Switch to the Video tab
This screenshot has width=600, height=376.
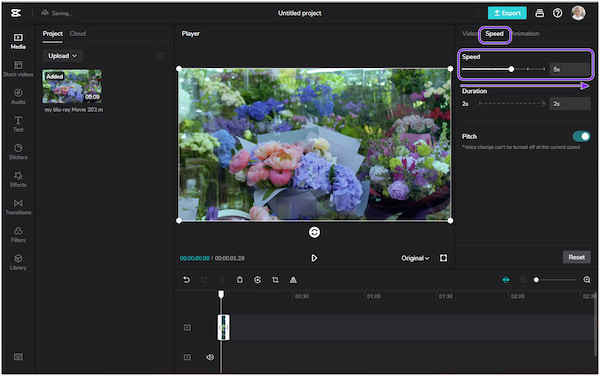tap(470, 34)
